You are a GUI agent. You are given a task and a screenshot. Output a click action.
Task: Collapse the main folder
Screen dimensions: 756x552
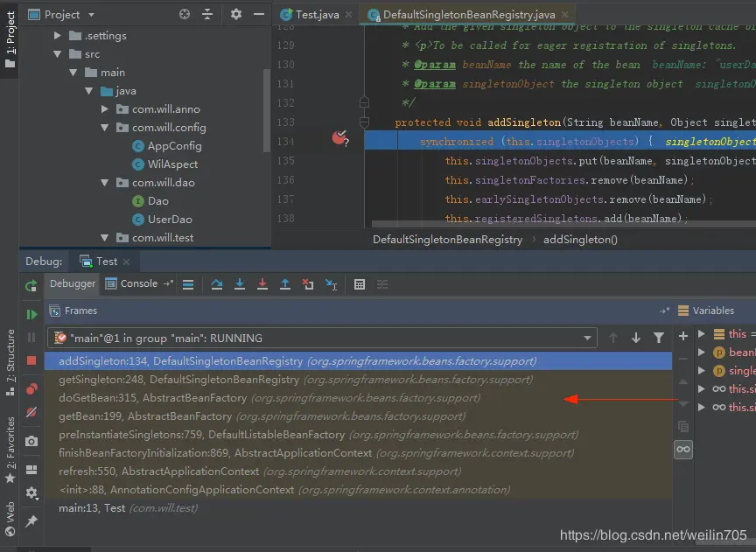point(73,73)
